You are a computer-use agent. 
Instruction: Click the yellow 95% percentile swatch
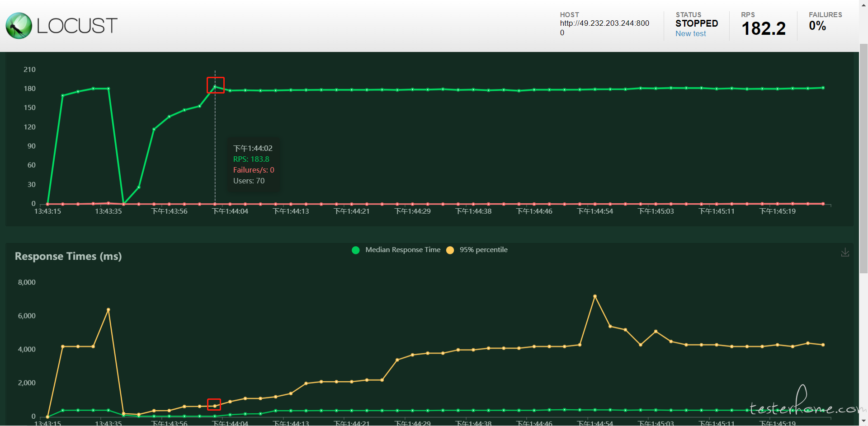(x=450, y=250)
